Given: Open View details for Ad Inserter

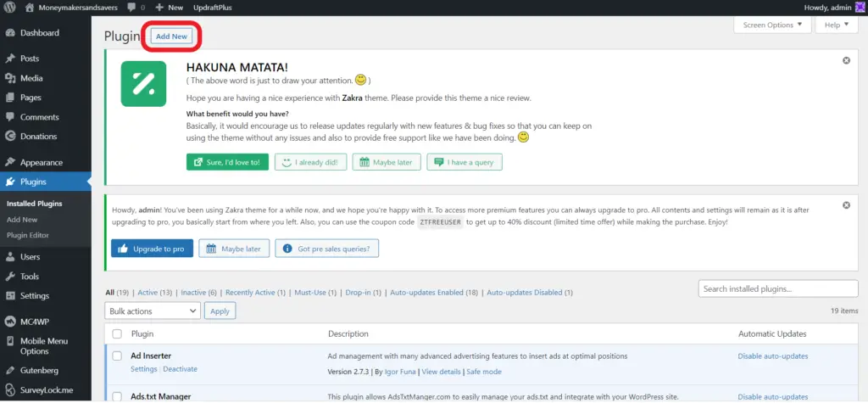Looking at the screenshot, I should coord(442,372).
